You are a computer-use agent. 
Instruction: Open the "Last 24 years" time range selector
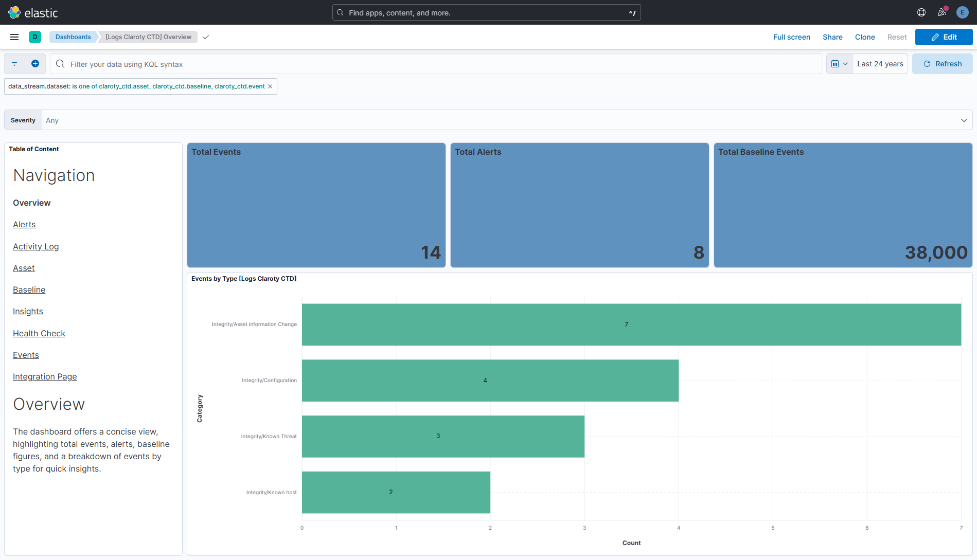tap(880, 63)
